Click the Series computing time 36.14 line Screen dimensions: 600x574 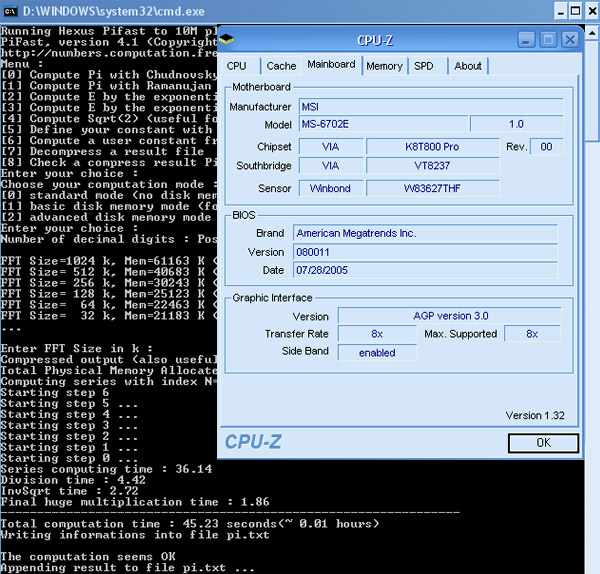point(106,469)
